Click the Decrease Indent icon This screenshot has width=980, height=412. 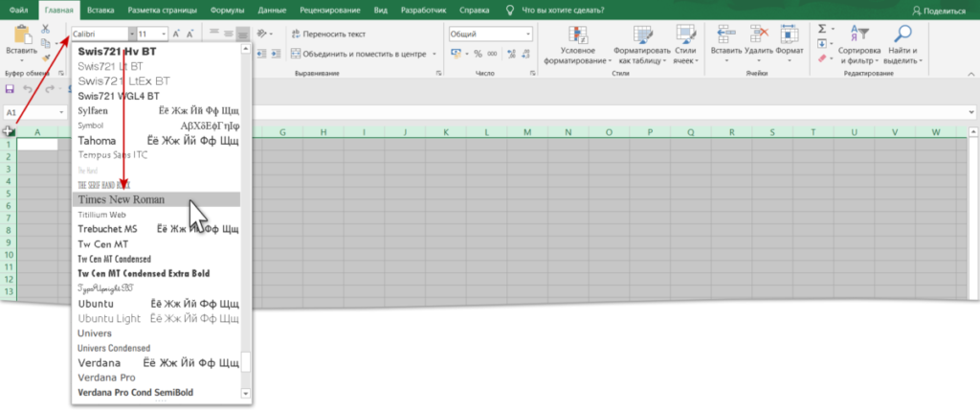point(262,55)
